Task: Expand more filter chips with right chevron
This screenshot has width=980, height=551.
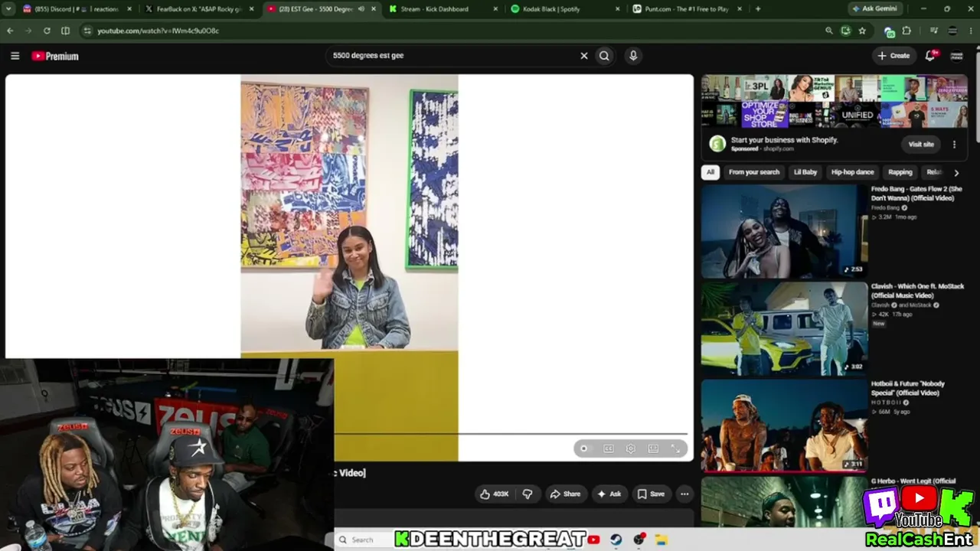Action: [956, 173]
